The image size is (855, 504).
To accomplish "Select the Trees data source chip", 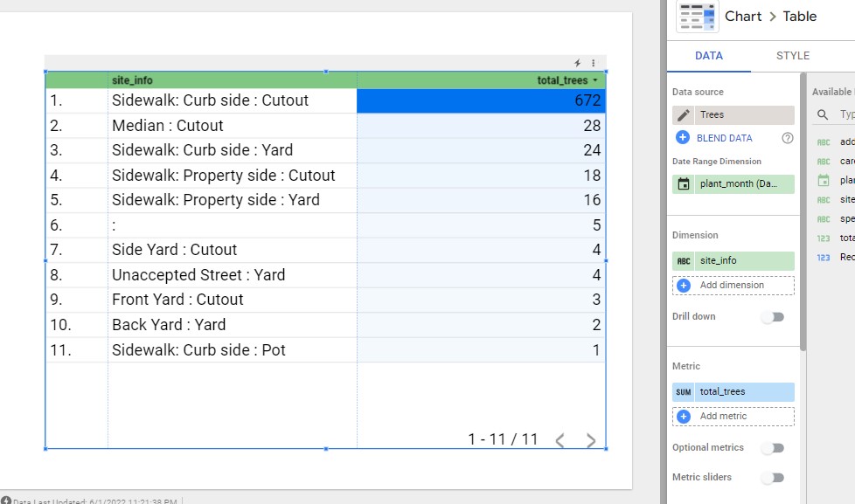I will [x=733, y=115].
